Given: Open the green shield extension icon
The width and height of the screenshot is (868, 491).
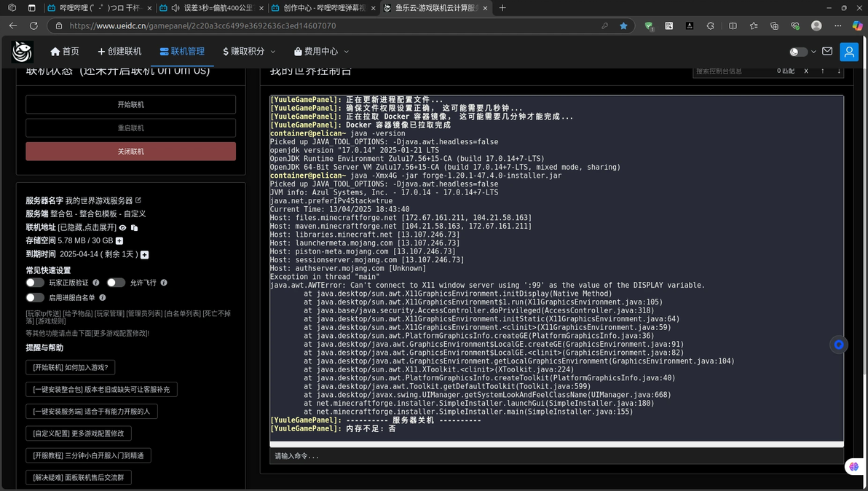Looking at the screenshot, I should click(x=649, y=25).
